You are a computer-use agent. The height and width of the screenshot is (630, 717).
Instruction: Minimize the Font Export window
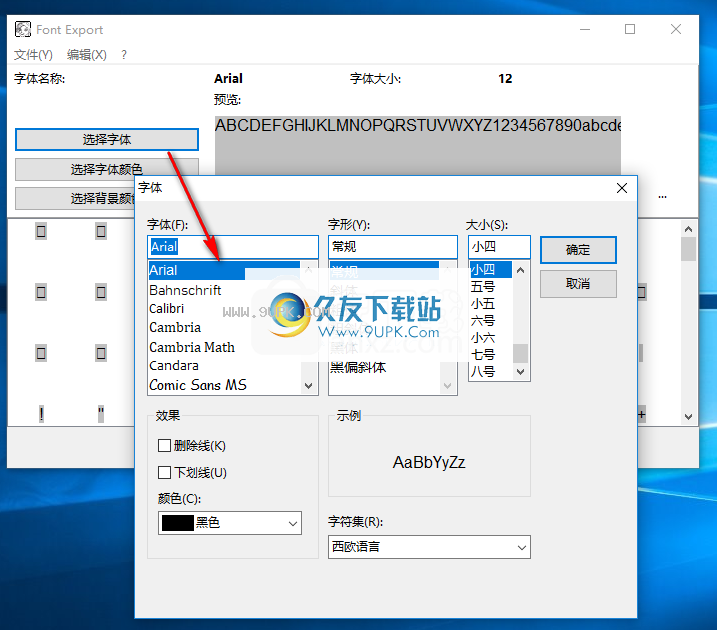585,29
